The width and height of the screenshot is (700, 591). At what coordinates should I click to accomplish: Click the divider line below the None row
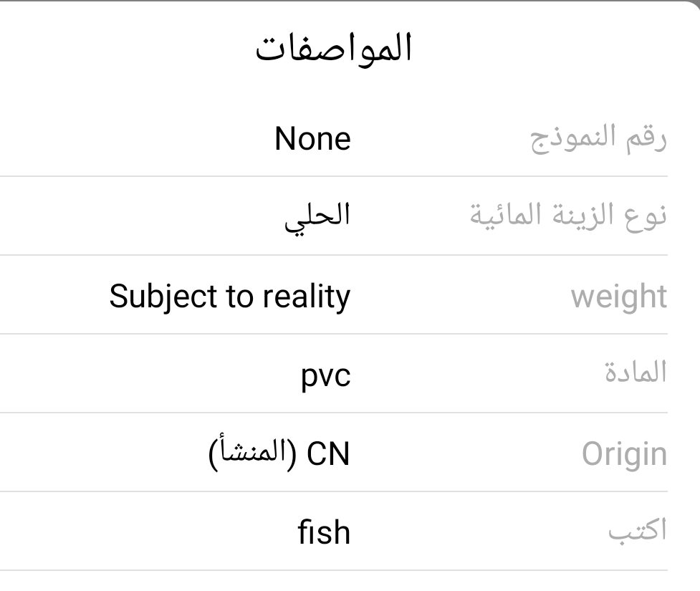point(334,176)
